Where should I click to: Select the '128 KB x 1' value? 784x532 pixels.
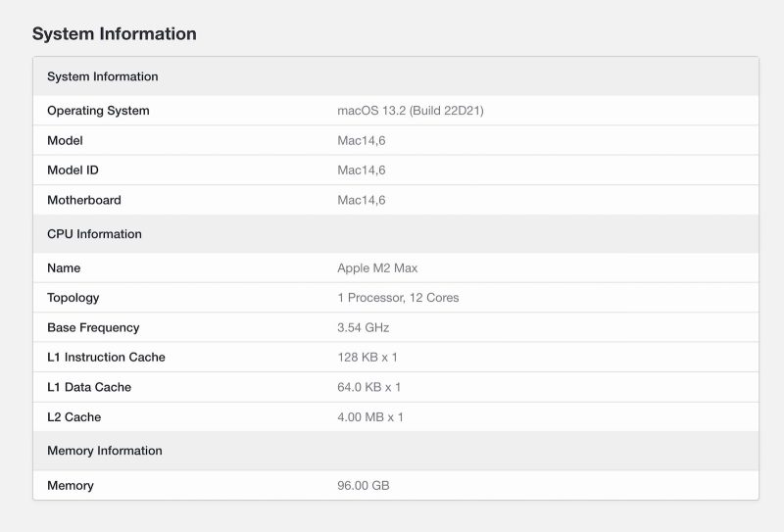coord(367,357)
